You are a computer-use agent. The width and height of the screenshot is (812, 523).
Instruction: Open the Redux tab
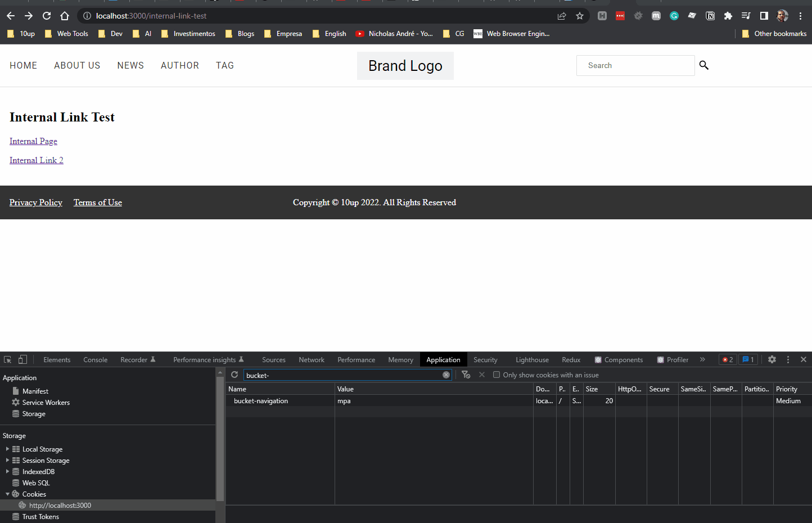click(571, 359)
